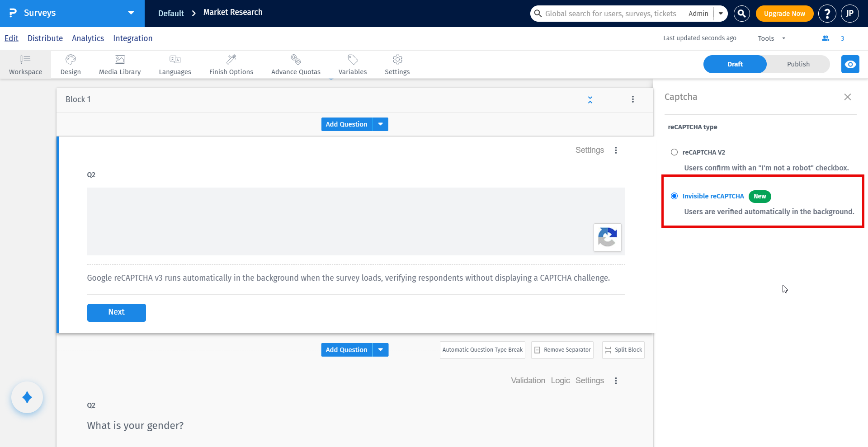Select the reCAPTCHA V2 radio option
Viewport: 868px width, 447px height.
click(674, 152)
